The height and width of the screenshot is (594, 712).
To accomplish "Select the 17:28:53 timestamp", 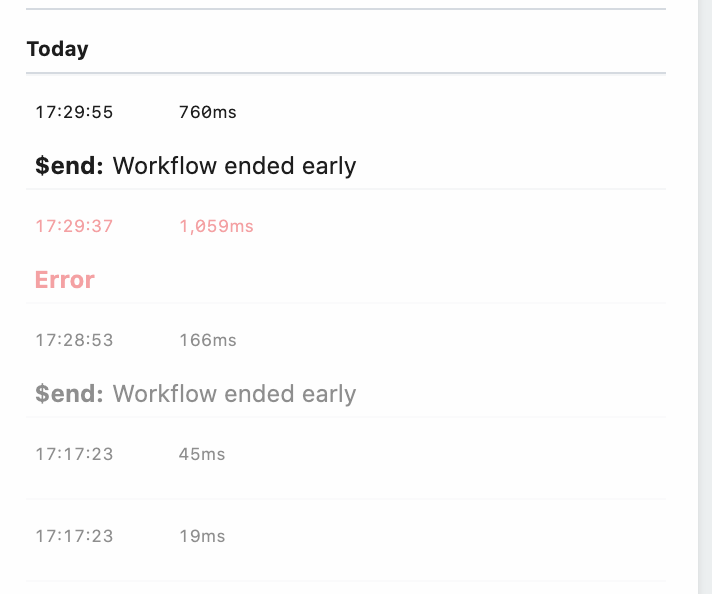I will pos(74,340).
